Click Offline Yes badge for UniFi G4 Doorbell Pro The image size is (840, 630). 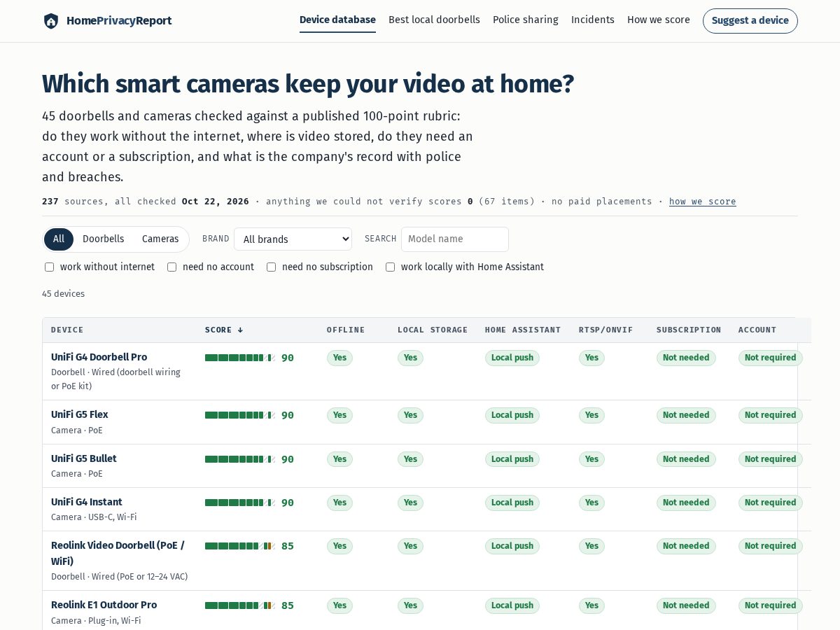(339, 358)
